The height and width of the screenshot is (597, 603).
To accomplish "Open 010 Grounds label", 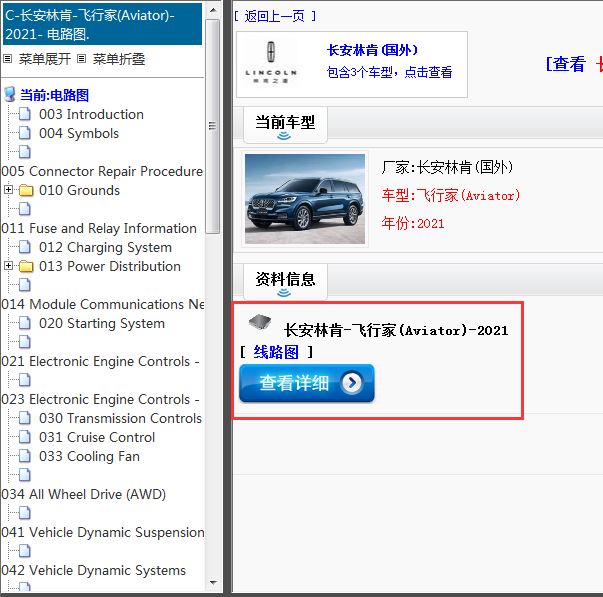I will point(79,190).
